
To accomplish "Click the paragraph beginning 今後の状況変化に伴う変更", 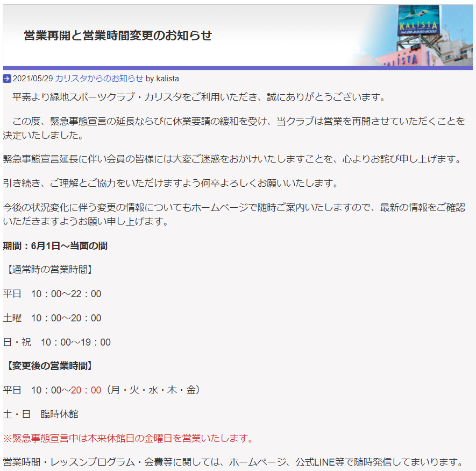I will coord(234,215).
